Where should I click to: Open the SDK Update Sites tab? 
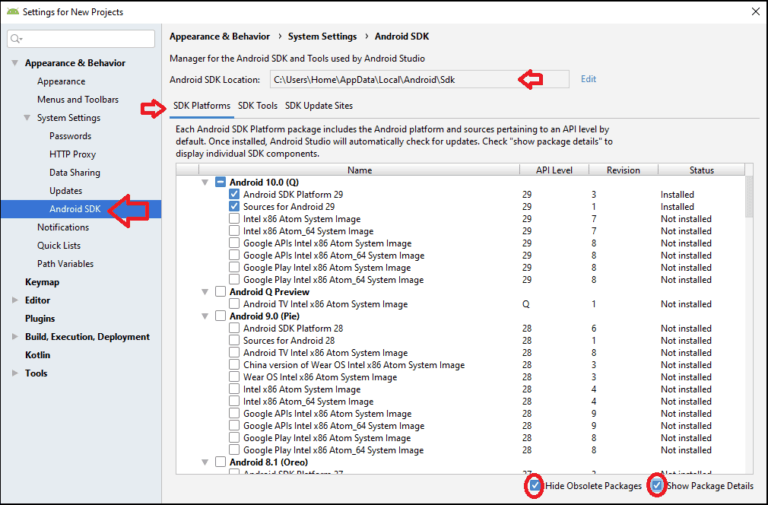(319, 106)
